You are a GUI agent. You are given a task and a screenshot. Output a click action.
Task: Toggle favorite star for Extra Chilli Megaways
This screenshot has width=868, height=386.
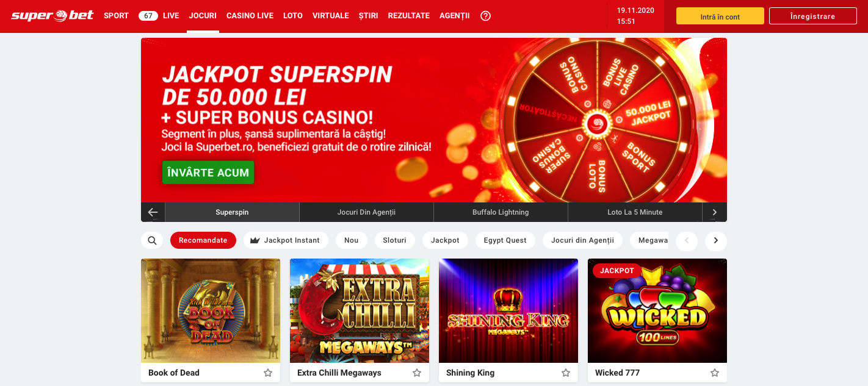(417, 373)
